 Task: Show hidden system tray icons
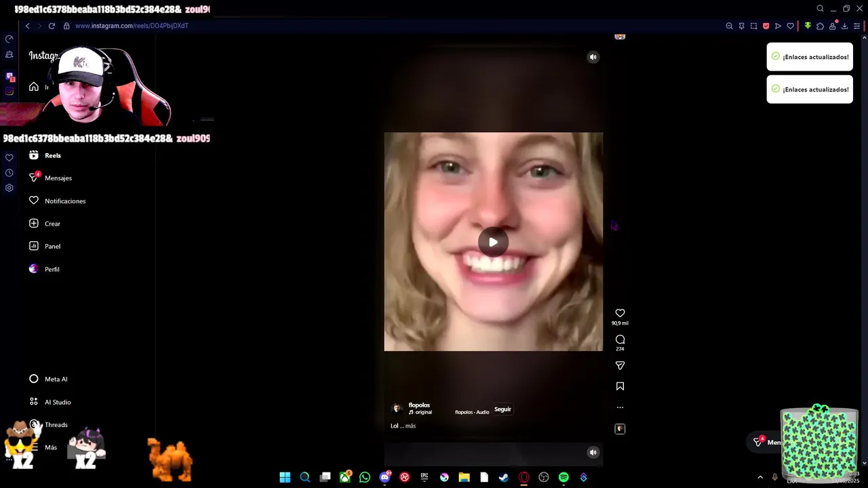click(x=760, y=477)
